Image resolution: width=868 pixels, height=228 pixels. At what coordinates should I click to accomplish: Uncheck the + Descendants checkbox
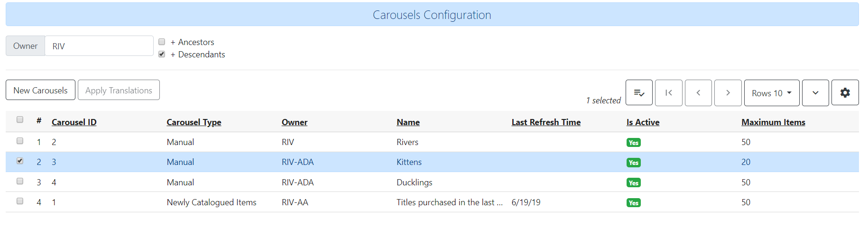click(162, 54)
